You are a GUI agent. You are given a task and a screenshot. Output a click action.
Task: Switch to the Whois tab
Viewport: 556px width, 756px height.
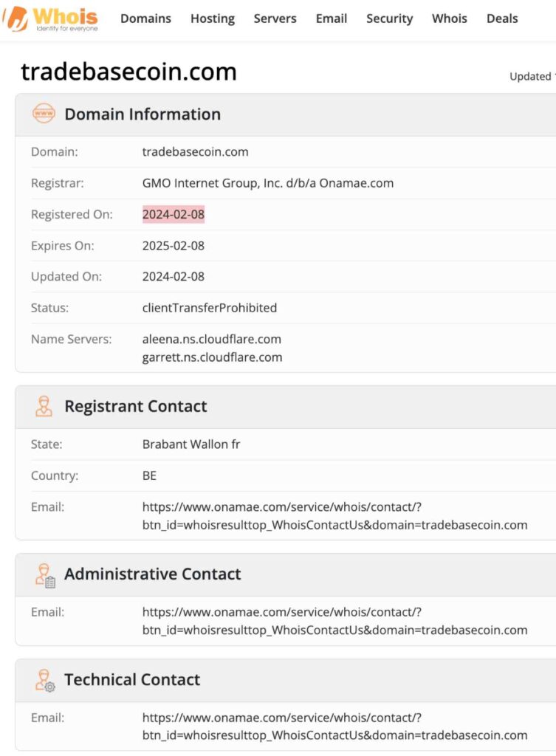coord(449,18)
